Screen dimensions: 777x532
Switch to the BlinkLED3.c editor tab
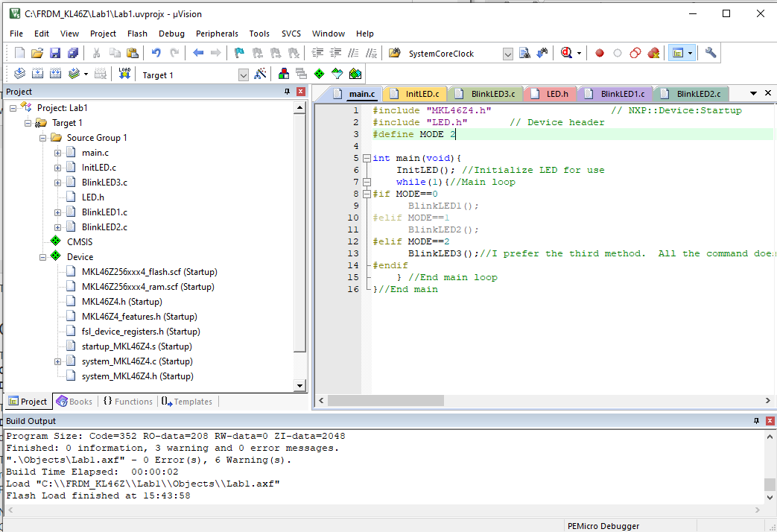(492, 94)
